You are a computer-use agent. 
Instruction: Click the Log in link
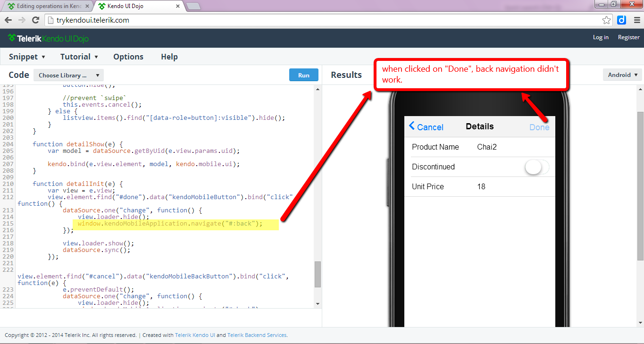click(x=601, y=37)
